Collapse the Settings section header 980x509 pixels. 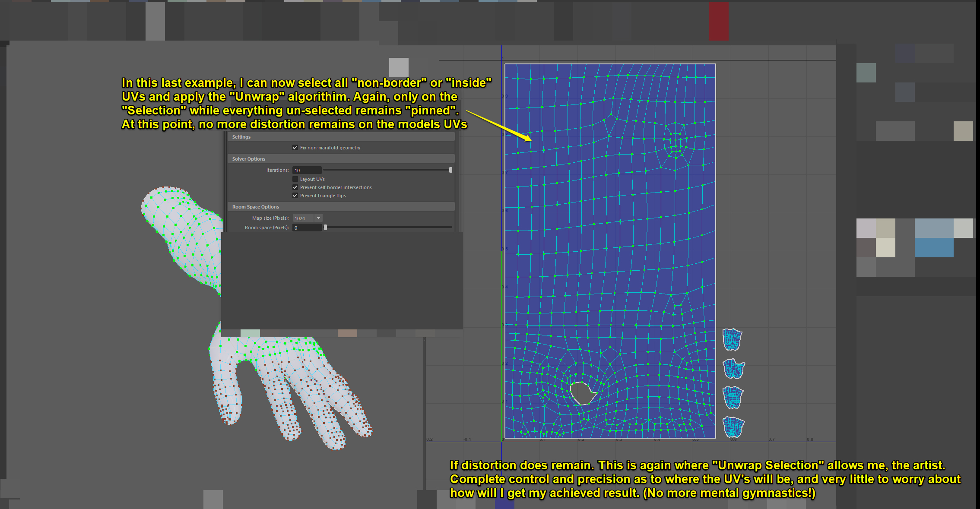pyautogui.click(x=341, y=137)
